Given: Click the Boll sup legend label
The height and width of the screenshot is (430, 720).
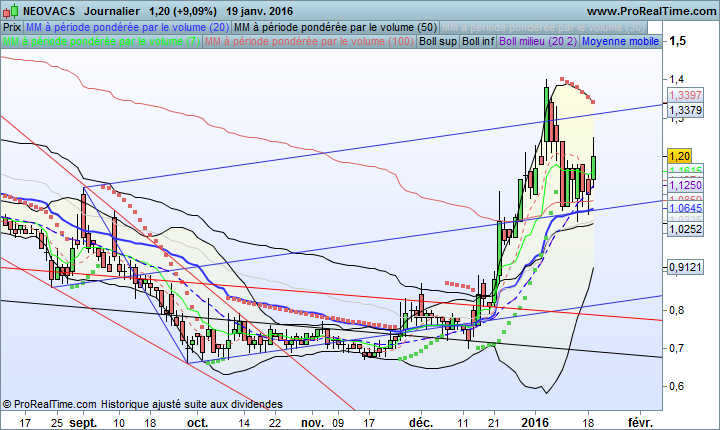Looking at the screenshot, I should point(438,42).
